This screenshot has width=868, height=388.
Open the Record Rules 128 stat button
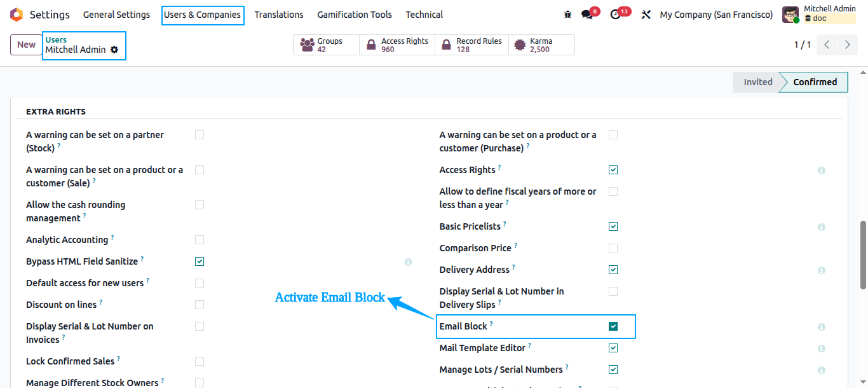[471, 45]
